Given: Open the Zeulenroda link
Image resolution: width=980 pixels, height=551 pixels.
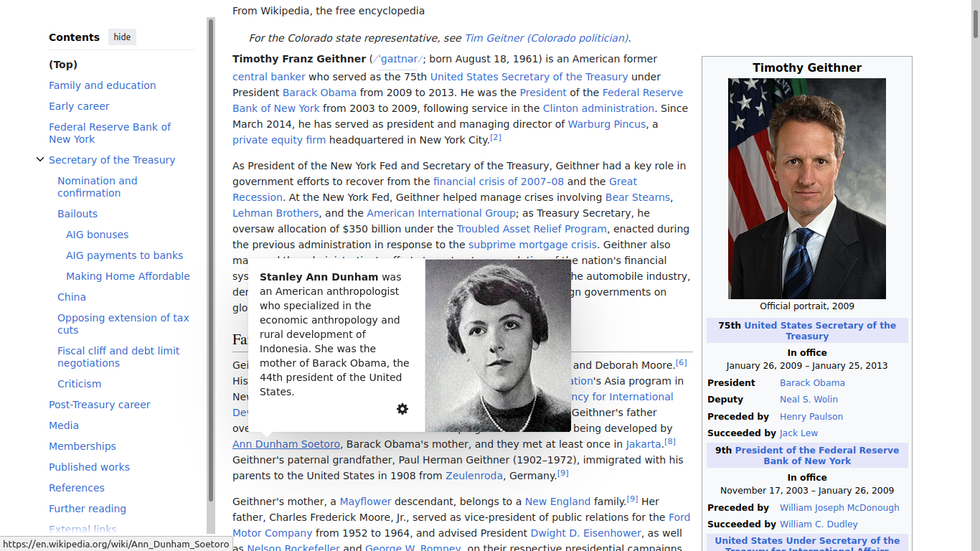Looking at the screenshot, I should pos(473,476).
